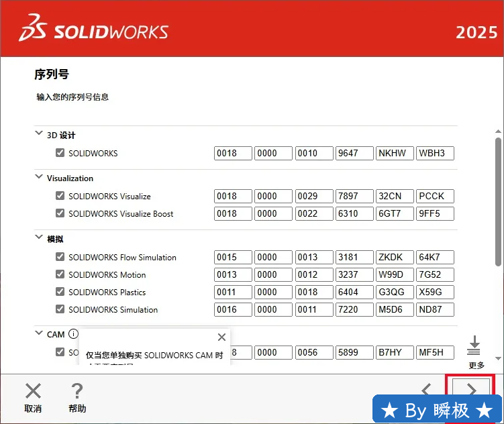The image size is (504, 424).
Task: Disable SOLIDWORKS Flow Simulation checkbox
Action: tap(60, 257)
